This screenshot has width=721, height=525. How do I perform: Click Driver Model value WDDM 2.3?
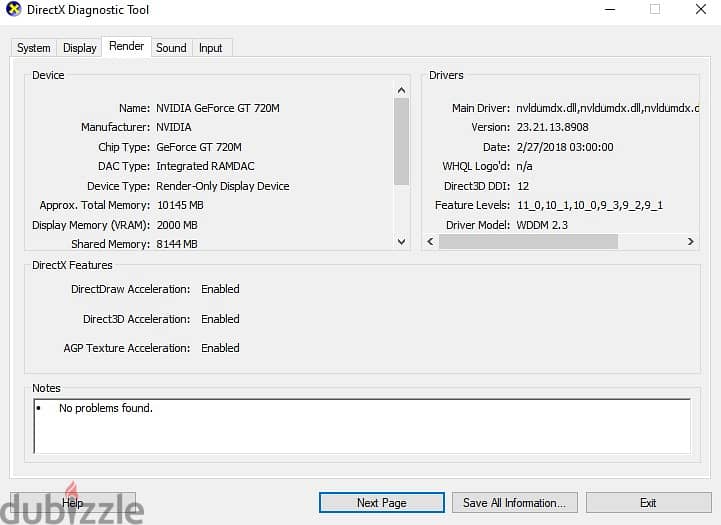click(x=542, y=225)
